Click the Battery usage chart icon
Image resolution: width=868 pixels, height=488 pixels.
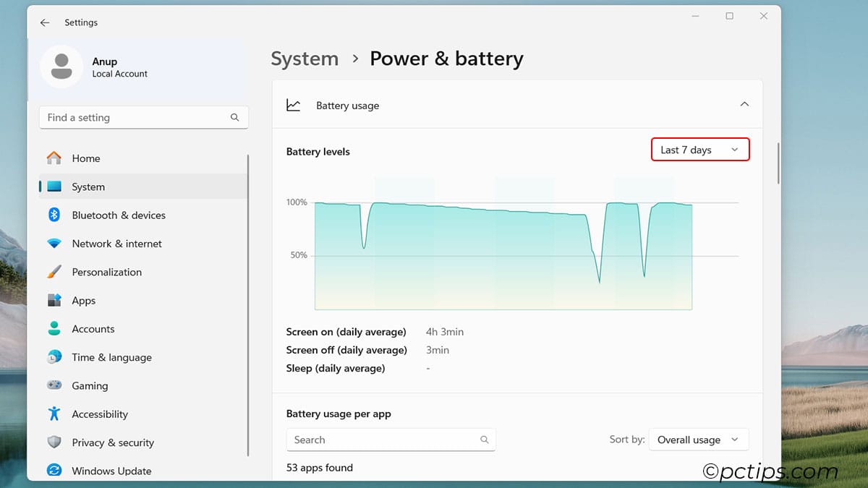click(x=294, y=105)
